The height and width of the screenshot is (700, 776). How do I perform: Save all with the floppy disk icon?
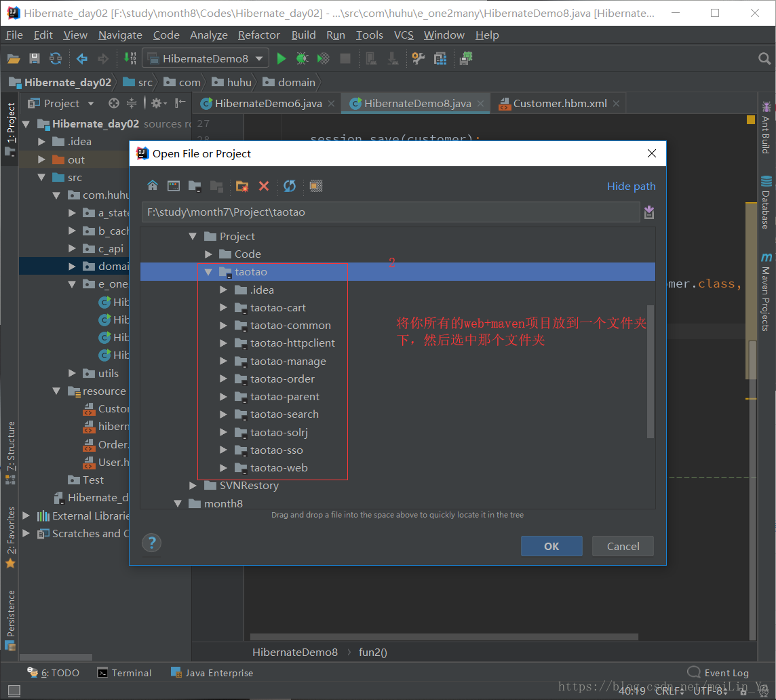(34, 58)
